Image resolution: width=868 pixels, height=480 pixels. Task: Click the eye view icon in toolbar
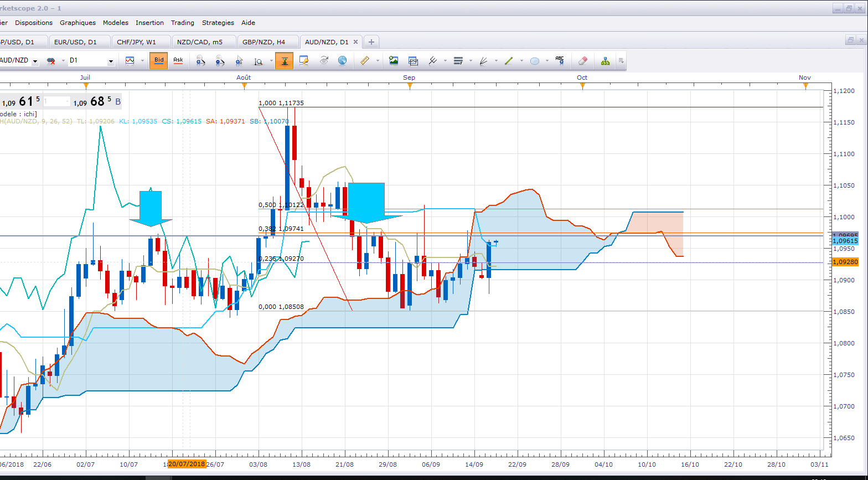[324, 61]
